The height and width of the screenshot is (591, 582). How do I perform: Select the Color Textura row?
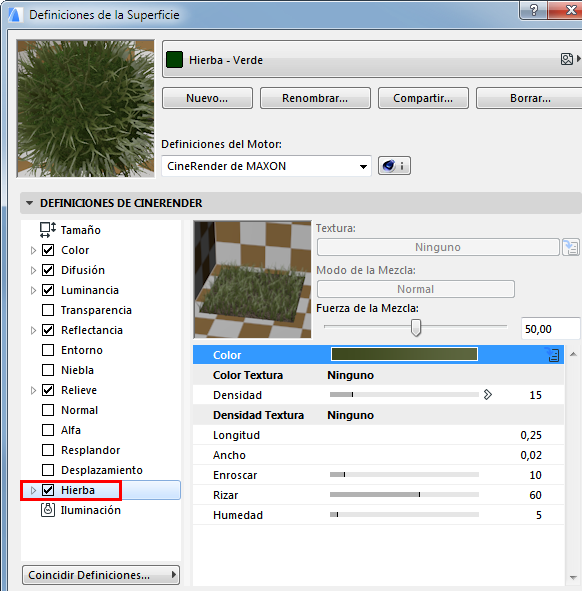click(378, 375)
